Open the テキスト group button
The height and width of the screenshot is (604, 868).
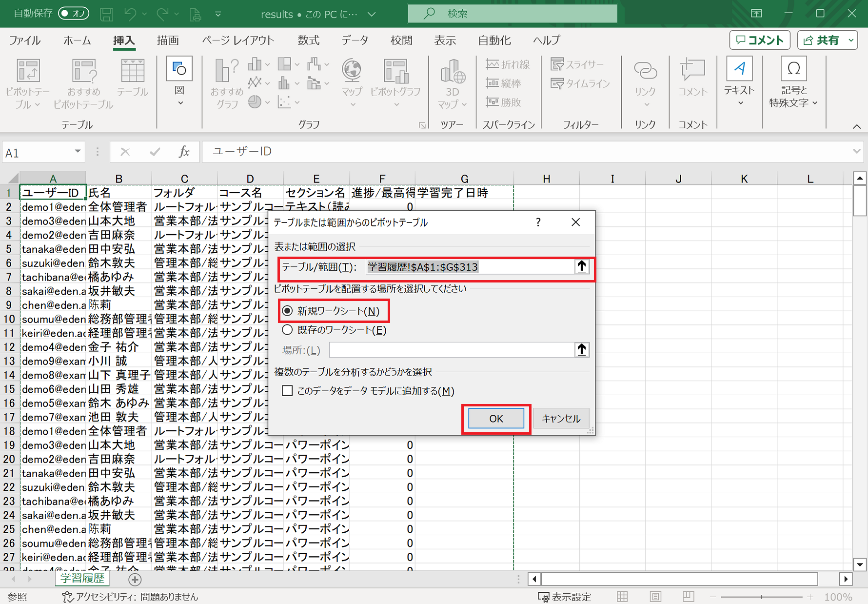(739, 81)
